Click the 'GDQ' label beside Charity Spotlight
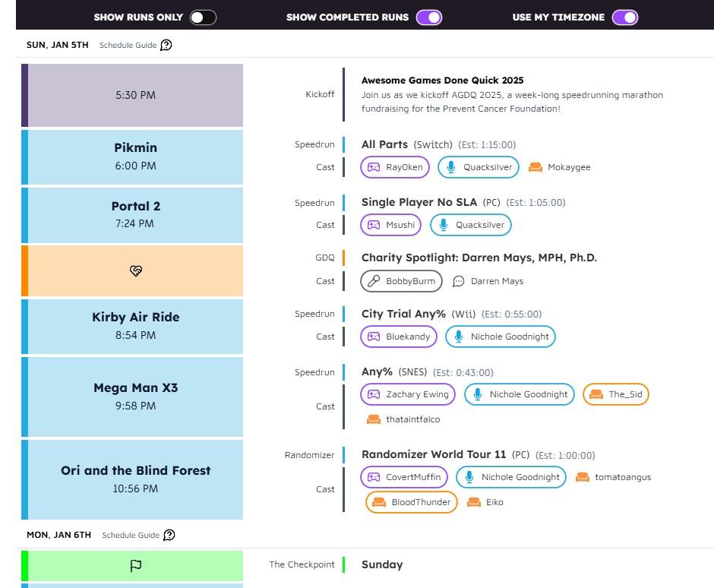 pos(325,258)
